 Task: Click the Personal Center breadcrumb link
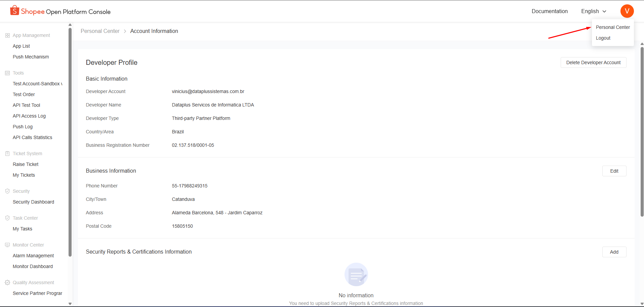point(100,31)
